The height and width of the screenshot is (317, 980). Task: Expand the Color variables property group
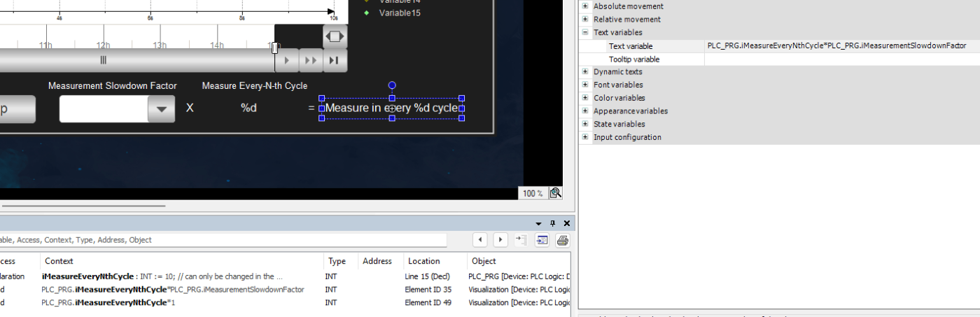(585, 98)
